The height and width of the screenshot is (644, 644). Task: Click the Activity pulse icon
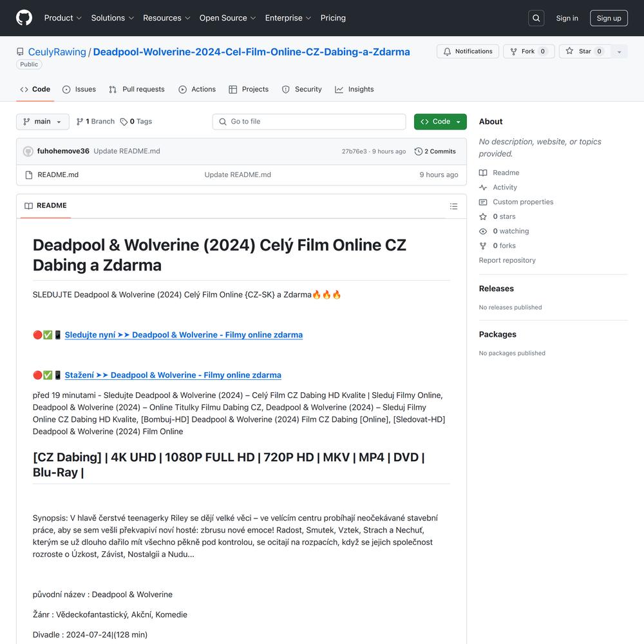pyautogui.click(x=483, y=187)
